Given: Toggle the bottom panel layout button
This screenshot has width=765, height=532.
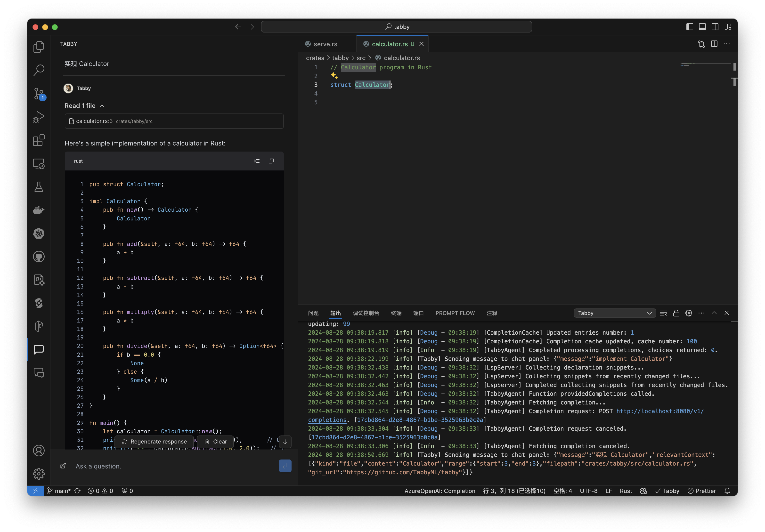Looking at the screenshot, I should (702, 27).
